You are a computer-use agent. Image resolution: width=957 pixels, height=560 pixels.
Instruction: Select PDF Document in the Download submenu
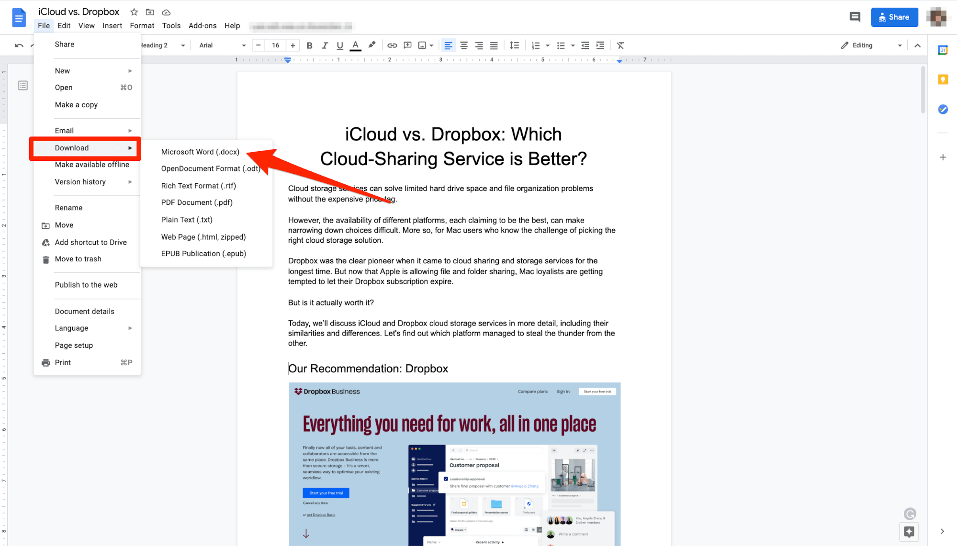coord(196,202)
